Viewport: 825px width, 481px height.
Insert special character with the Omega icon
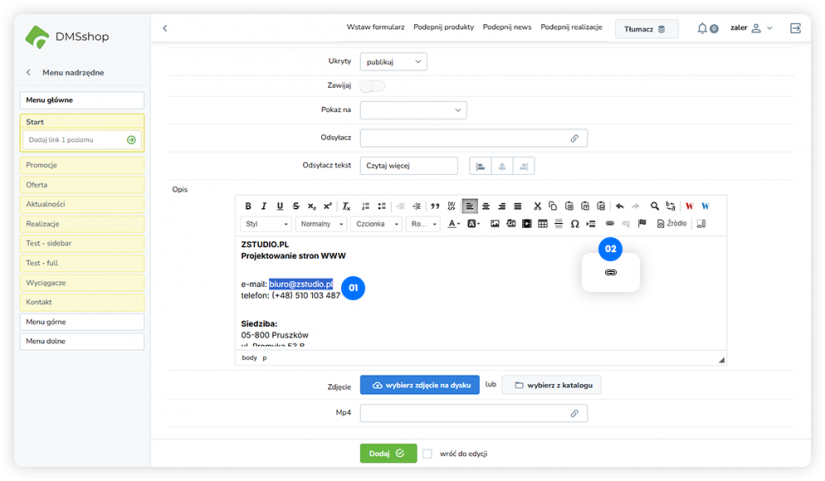(x=574, y=224)
